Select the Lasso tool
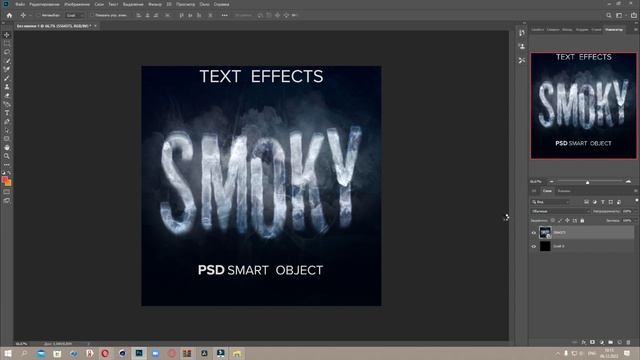The width and height of the screenshot is (640, 360). click(7, 52)
